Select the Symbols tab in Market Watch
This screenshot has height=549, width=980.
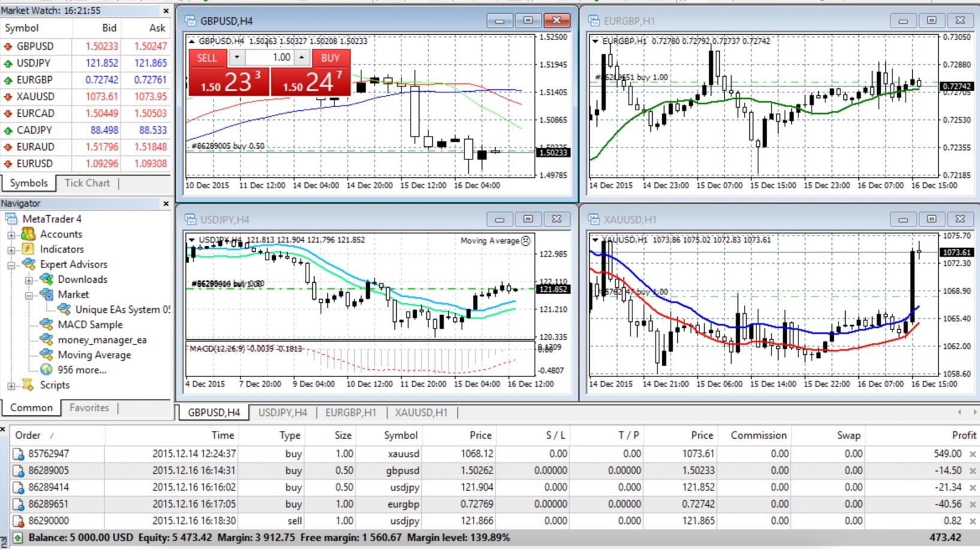coord(29,183)
